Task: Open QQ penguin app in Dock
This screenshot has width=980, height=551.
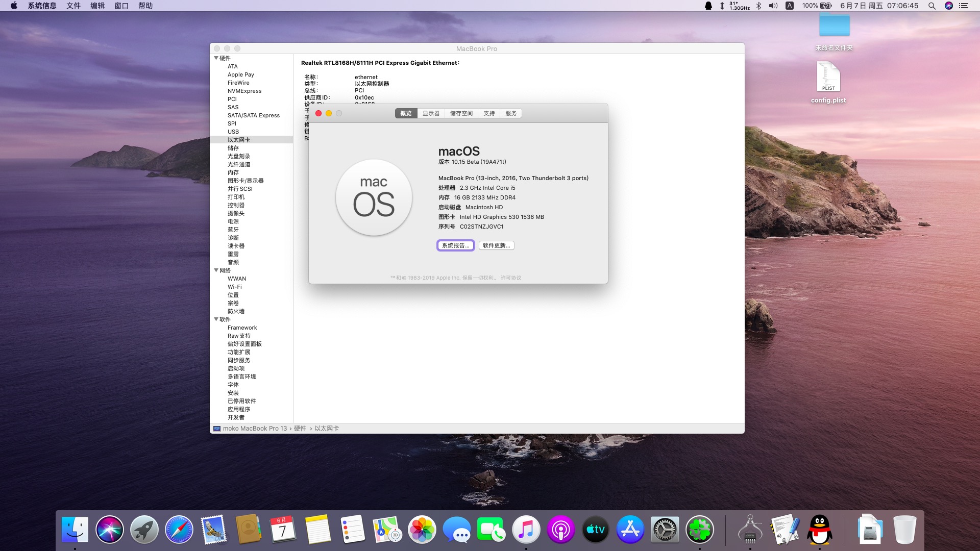Action: tap(820, 530)
